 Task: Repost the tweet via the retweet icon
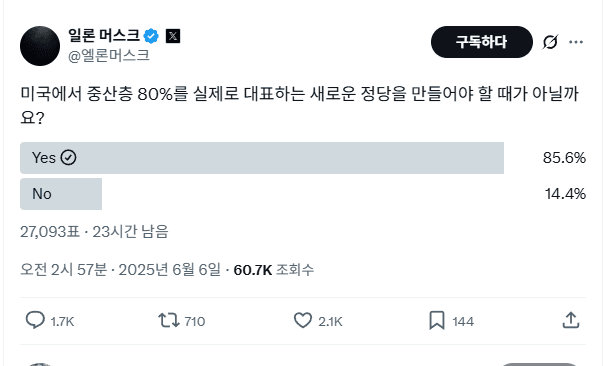point(169,321)
